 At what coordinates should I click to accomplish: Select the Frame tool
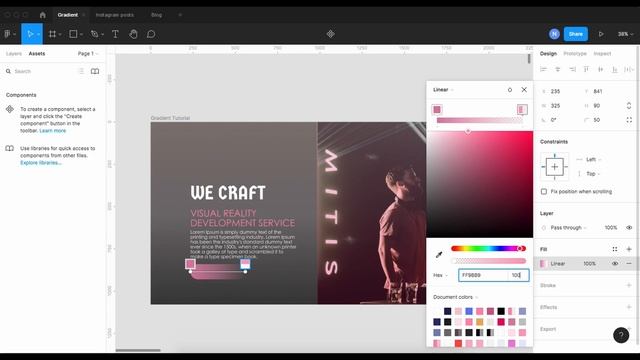(x=52, y=34)
